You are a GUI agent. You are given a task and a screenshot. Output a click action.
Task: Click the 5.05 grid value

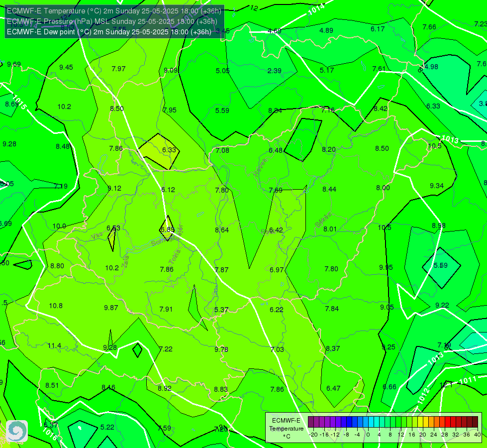pos(223,71)
